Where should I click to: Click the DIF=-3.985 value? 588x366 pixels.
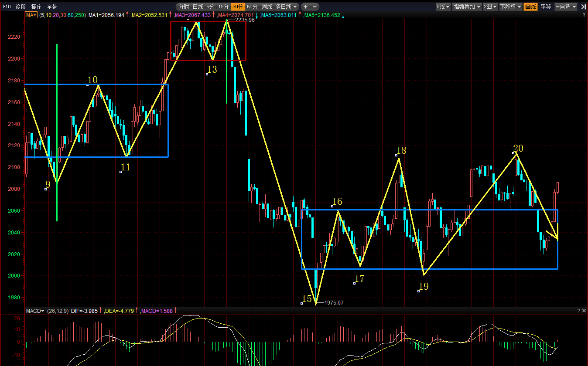pyautogui.click(x=84, y=311)
